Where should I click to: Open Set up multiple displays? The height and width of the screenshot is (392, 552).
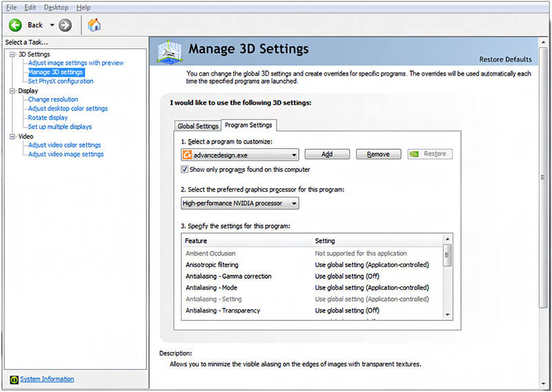point(60,127)
